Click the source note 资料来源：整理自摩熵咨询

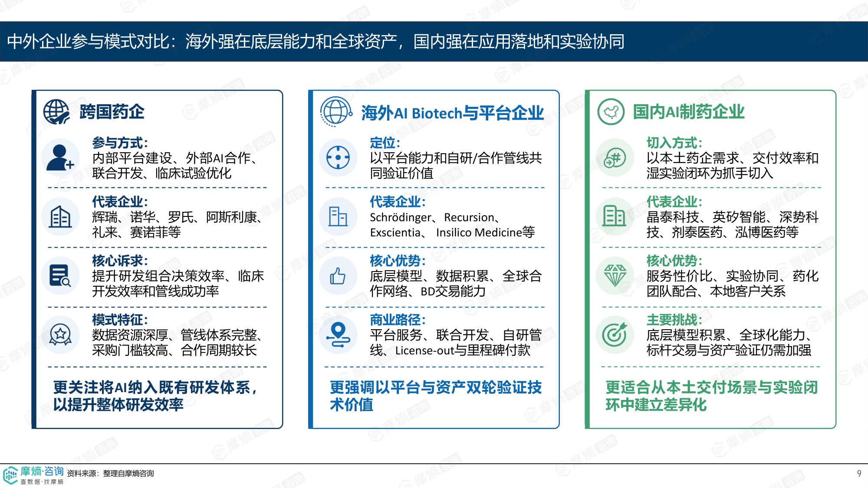click(110, 473)
